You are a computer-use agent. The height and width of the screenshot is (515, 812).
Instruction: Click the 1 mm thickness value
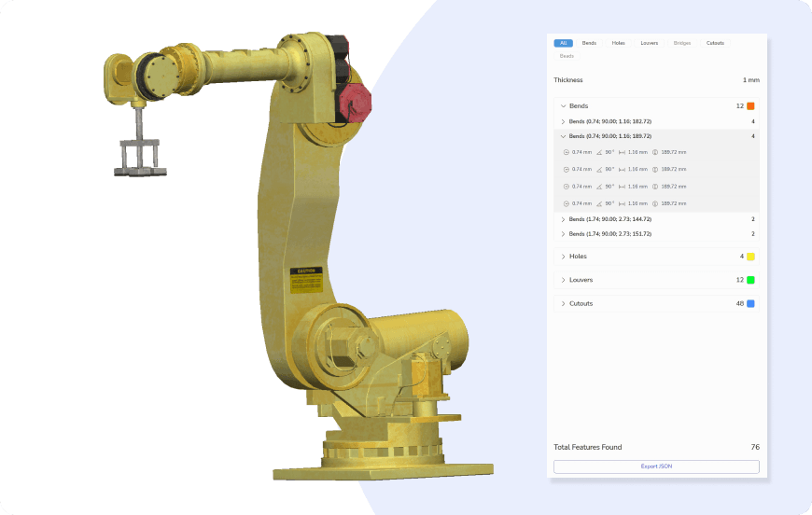coord(751,80)
